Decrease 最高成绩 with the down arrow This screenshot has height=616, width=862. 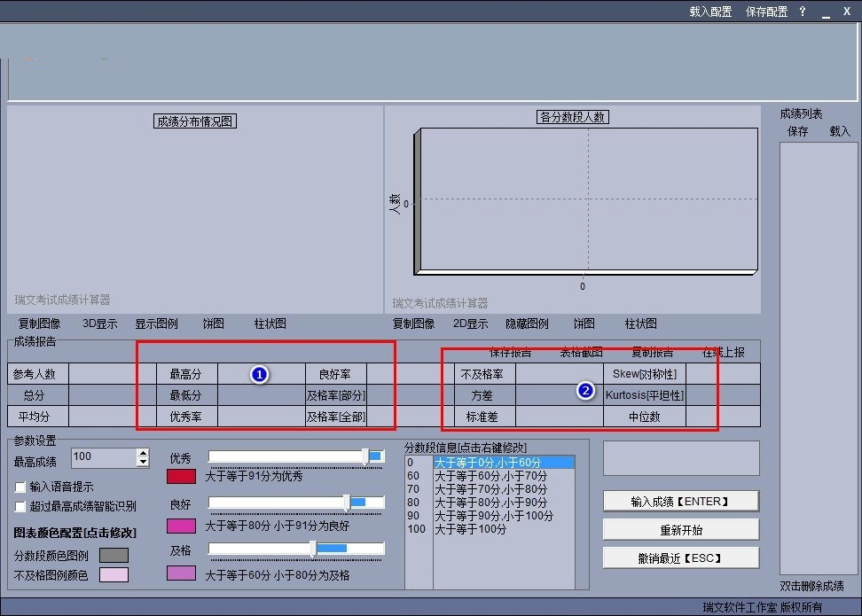(143, 462)
